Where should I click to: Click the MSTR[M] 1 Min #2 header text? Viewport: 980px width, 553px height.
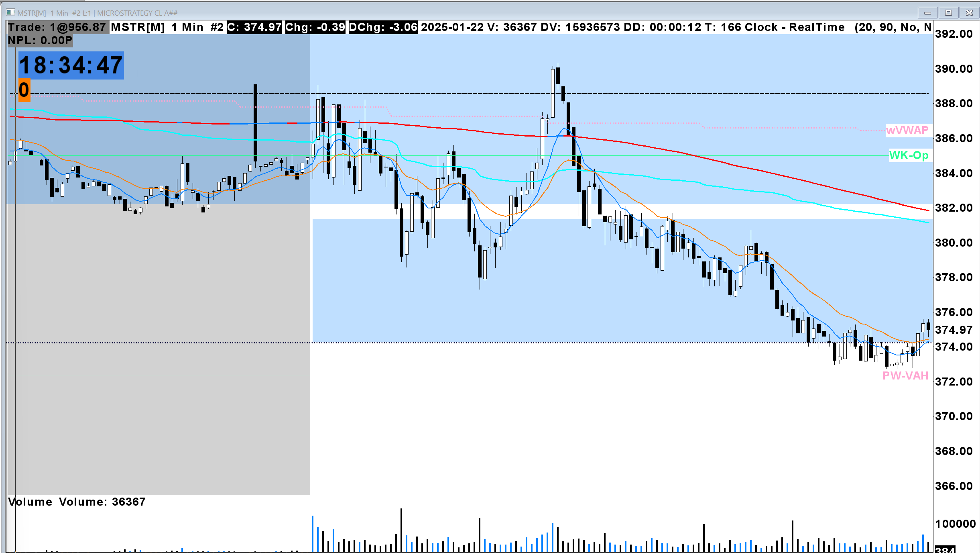tap(167, 27)
